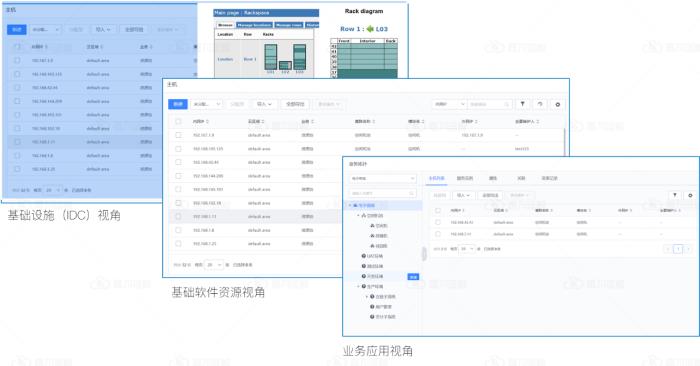Image resolution: width=700 pixels, height=366 pixels.
Task: Select page 1 in business window pagination
Action: [x=678, y=249]
